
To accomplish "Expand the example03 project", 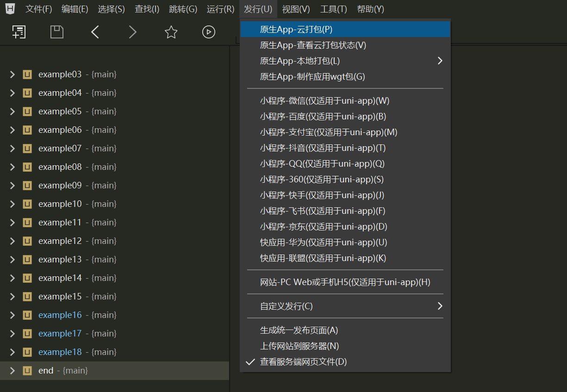I will click(12, 75).
